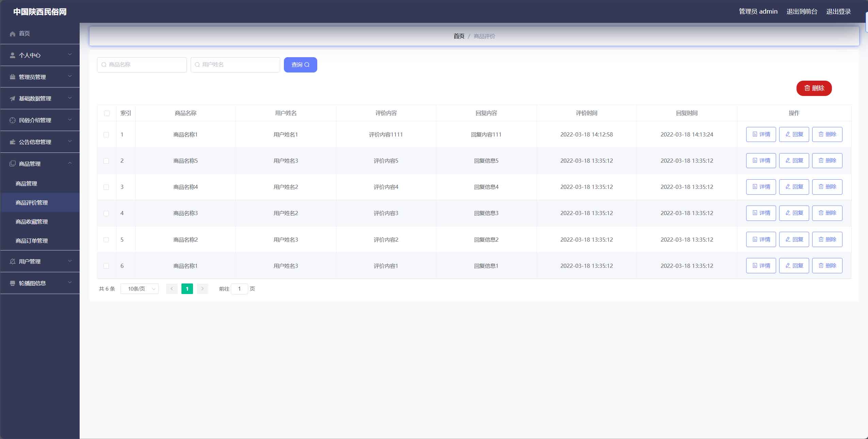Click the next page arrow in pagination

click(x=203, y=289)
